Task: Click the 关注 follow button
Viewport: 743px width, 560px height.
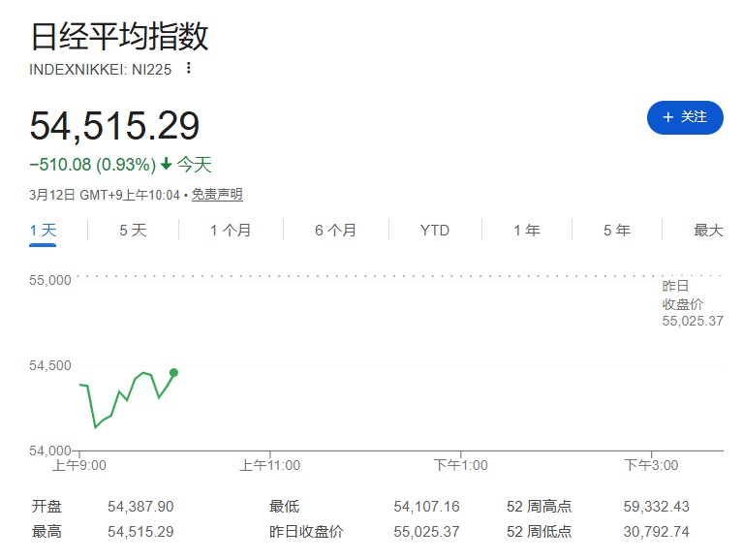Action: pos(685,117)
